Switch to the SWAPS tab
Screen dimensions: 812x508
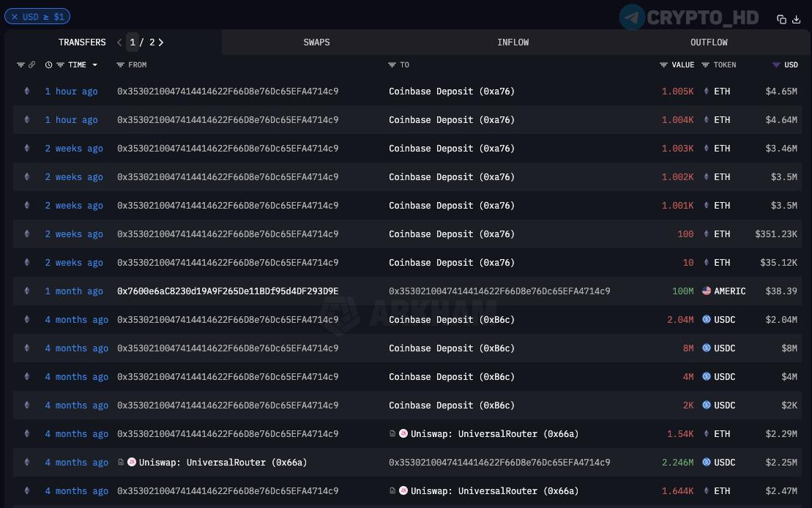click(x=316, y=42)
